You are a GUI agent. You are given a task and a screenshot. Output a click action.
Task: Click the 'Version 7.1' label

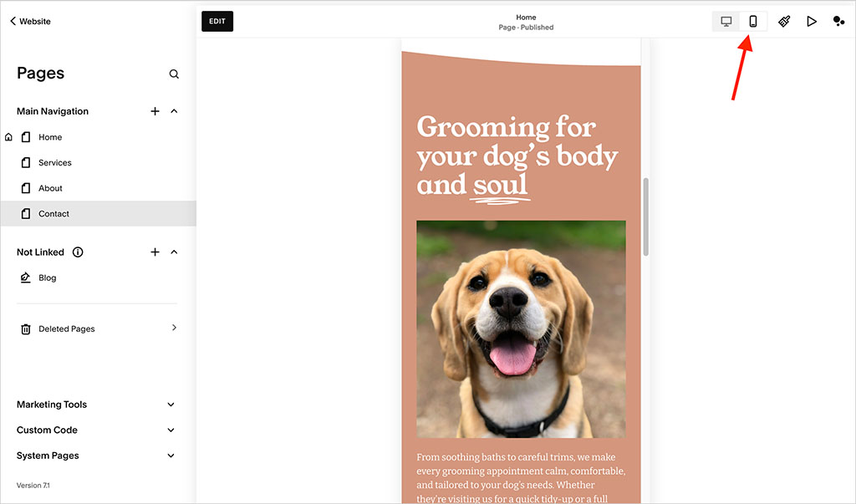pyautogui.click(x=33, y=486)
